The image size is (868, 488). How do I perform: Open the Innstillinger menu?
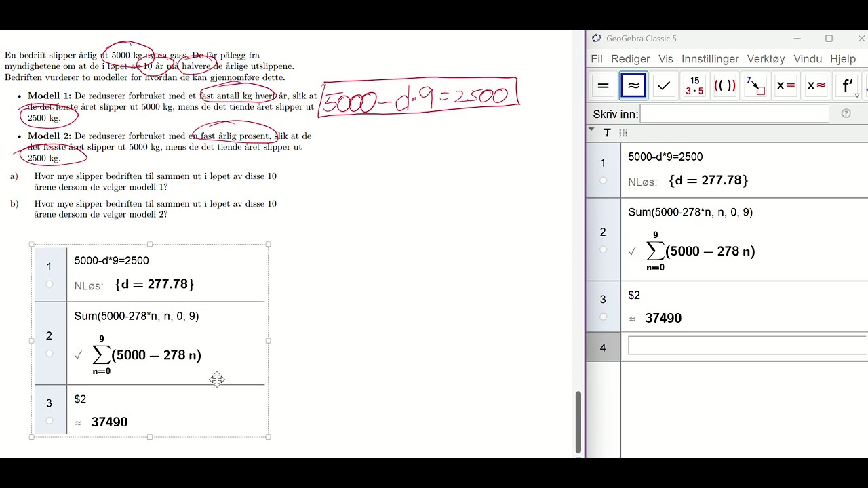pyautogui.click(x=710, y=59)
